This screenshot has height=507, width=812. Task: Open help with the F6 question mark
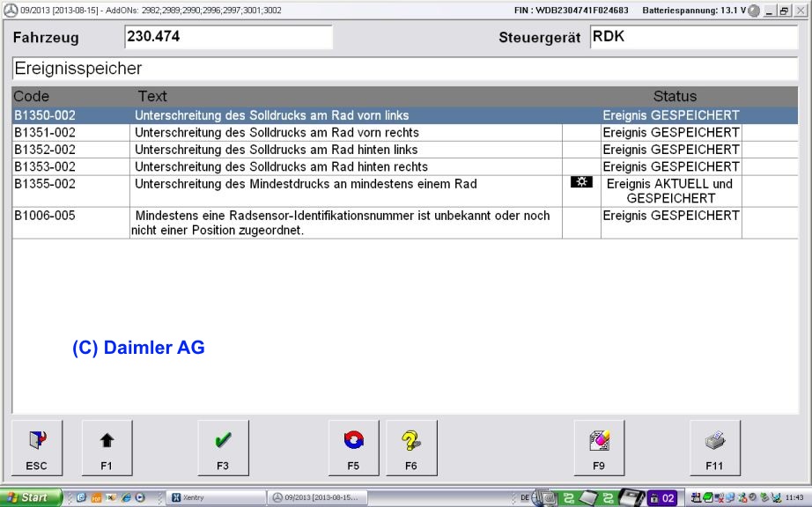411,447
